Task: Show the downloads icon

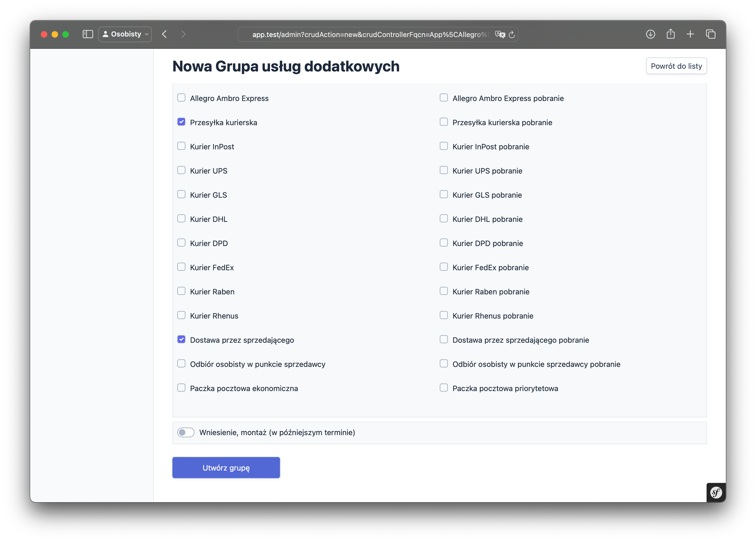Action: tap(650, 34)
